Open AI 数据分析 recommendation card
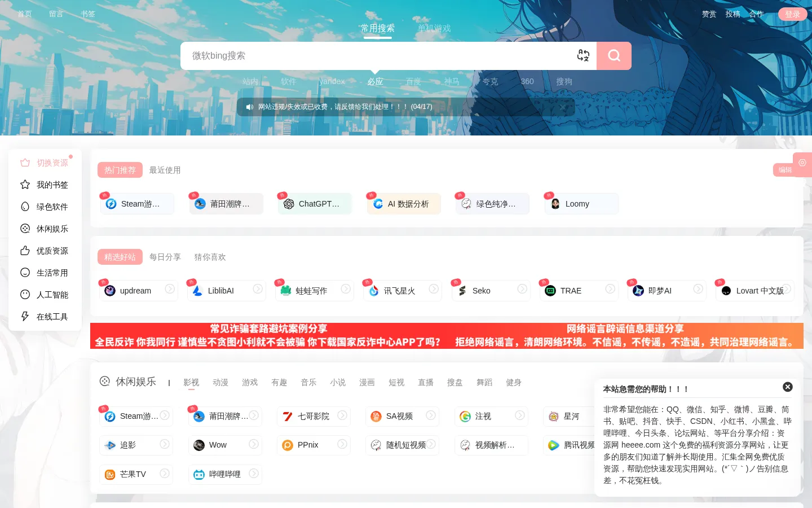Screen dimensions: 812x508 click(x=404, y=204)
